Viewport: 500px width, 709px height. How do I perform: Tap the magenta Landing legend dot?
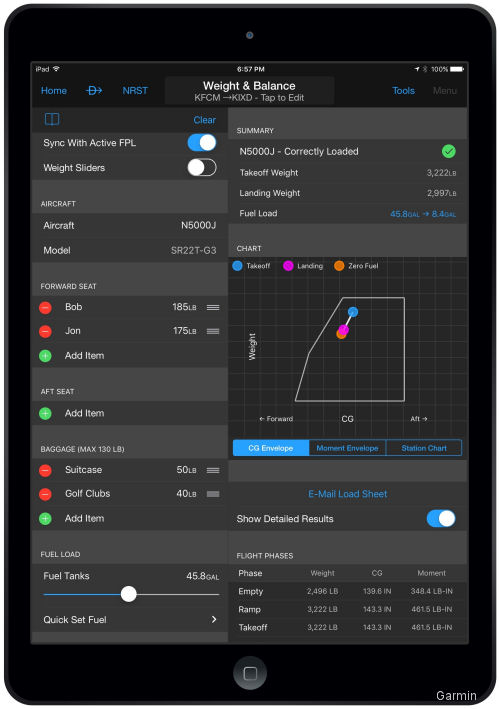[288, 266]
